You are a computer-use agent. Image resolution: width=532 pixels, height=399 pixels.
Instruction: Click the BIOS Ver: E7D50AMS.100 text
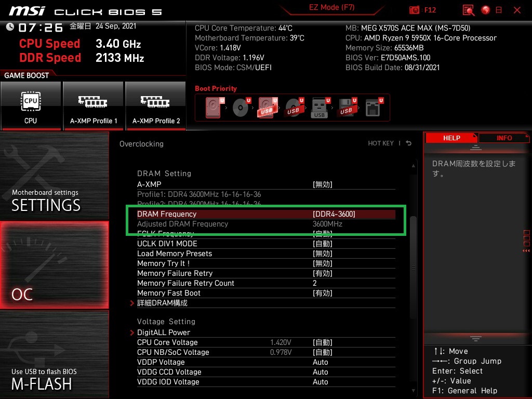pyautogui.click(x=388, y=58)
